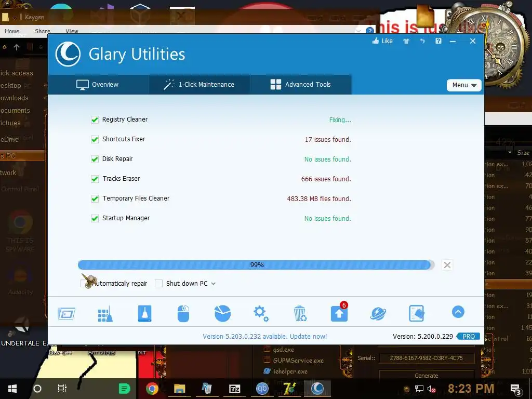Click the Glary Utilities crescent logo
This screenshot has height=399, width=532.
click(x=68, y=54)
